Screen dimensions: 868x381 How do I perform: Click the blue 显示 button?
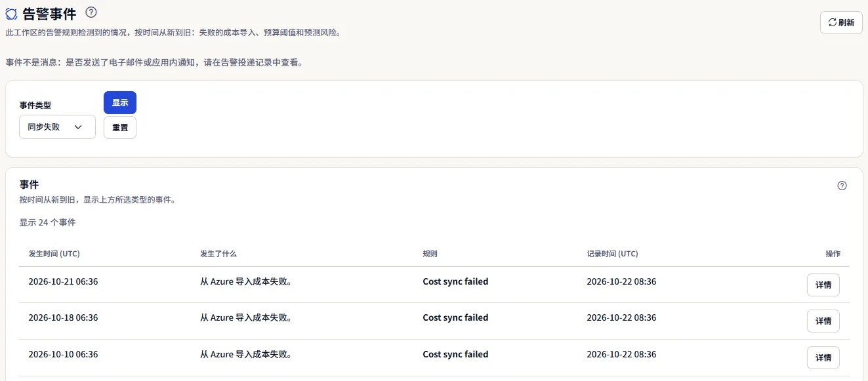pyautogui.click(x=120, y=103)
